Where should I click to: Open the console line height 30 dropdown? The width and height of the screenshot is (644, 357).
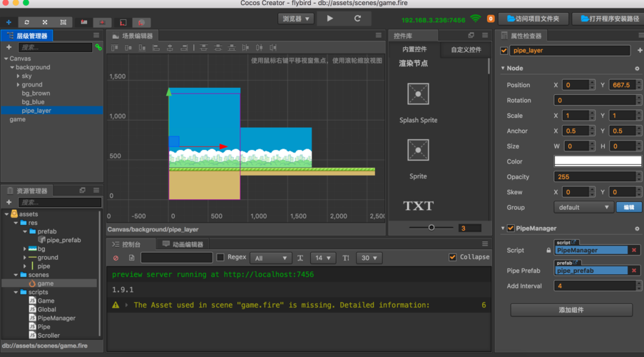(369, 258)
